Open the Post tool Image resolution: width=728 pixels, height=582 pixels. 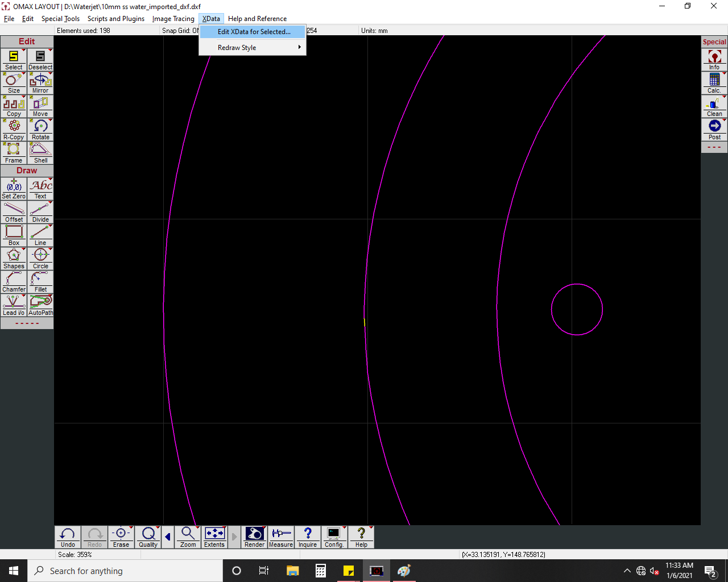(x=714, y=130)
